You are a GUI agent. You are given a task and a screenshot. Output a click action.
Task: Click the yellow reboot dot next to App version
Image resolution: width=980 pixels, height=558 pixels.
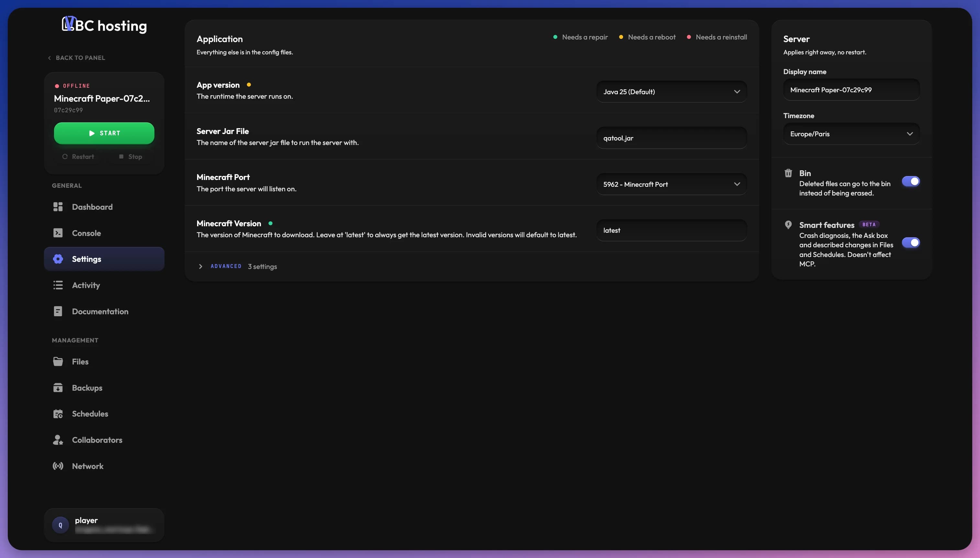pos(249,85)
